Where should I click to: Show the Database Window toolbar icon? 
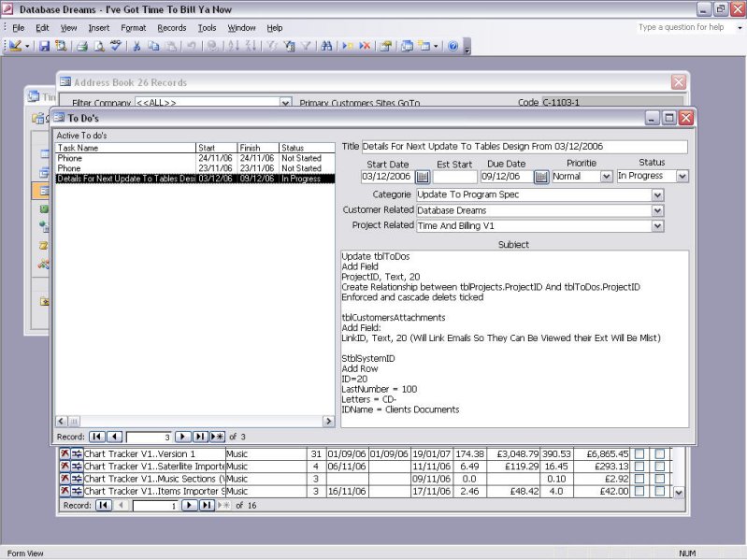click(407, 46)
